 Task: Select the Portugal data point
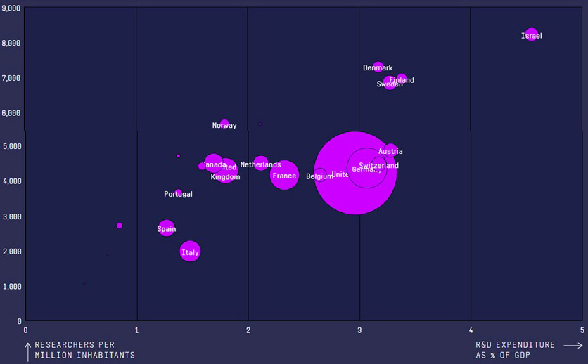(179, 193)
